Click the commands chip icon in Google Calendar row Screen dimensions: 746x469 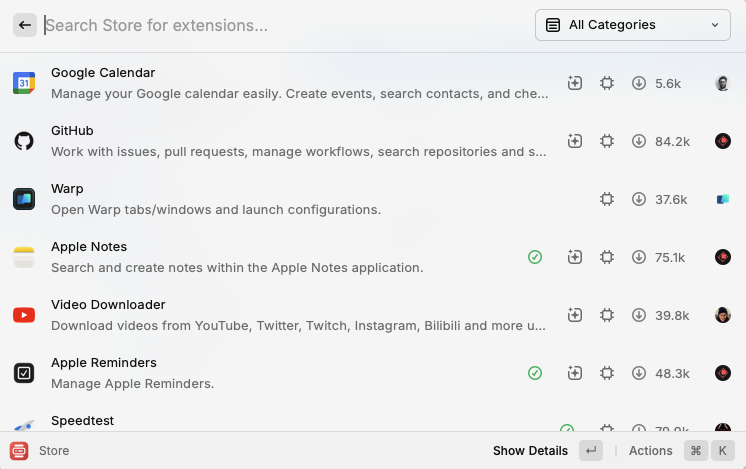click(x=607, y=83)
